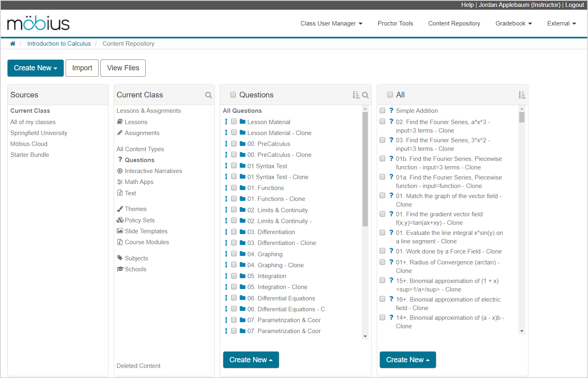Click the home icon in the breadcrumb
The width and height of the screenshot is (588, 378).
[13, 43]
